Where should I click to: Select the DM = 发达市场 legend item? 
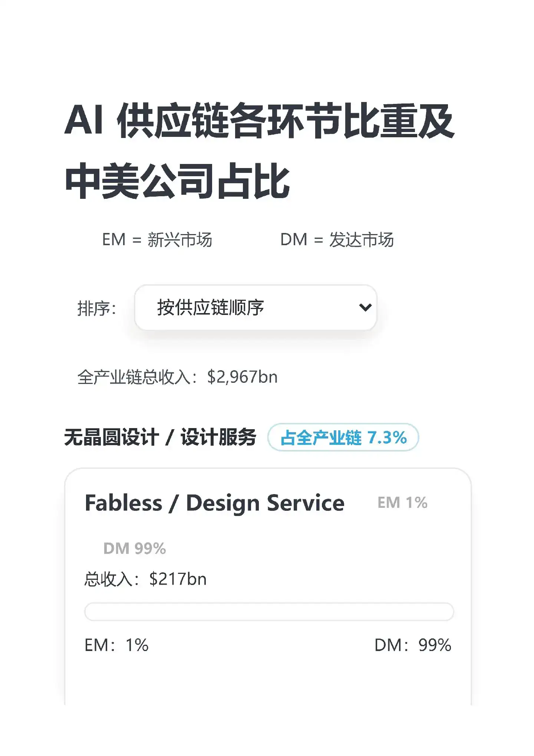pyautogui.click(x=337, y=240)
